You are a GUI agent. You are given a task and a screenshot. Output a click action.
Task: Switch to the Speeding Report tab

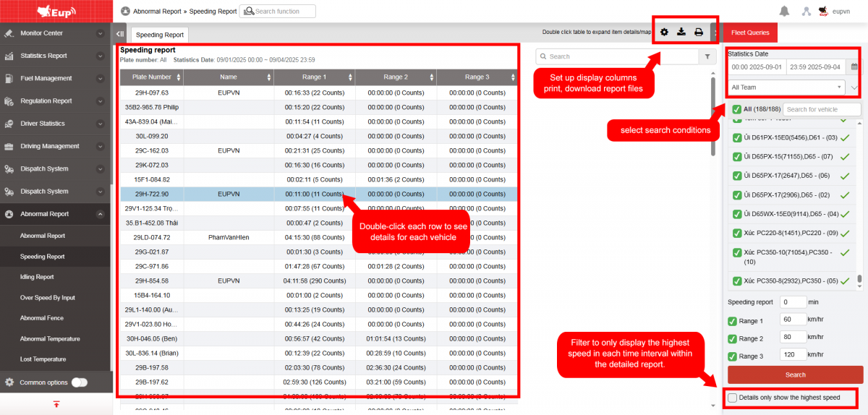[160, 35]
